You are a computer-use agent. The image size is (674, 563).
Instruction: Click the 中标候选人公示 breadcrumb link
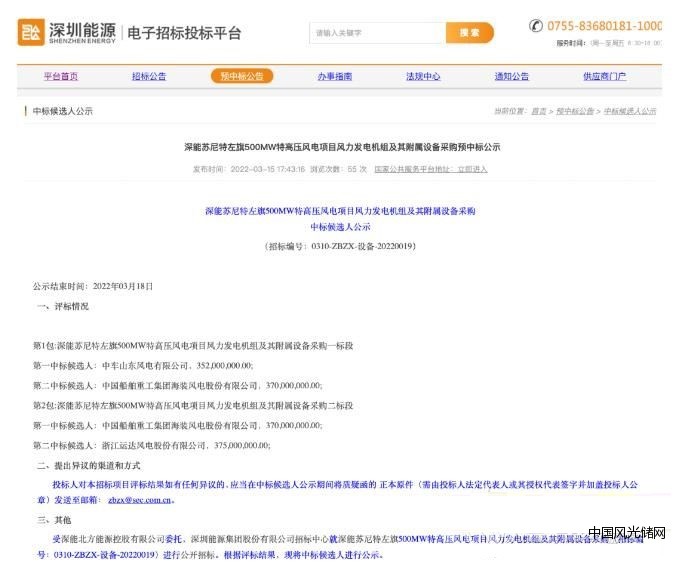[630, 111]
